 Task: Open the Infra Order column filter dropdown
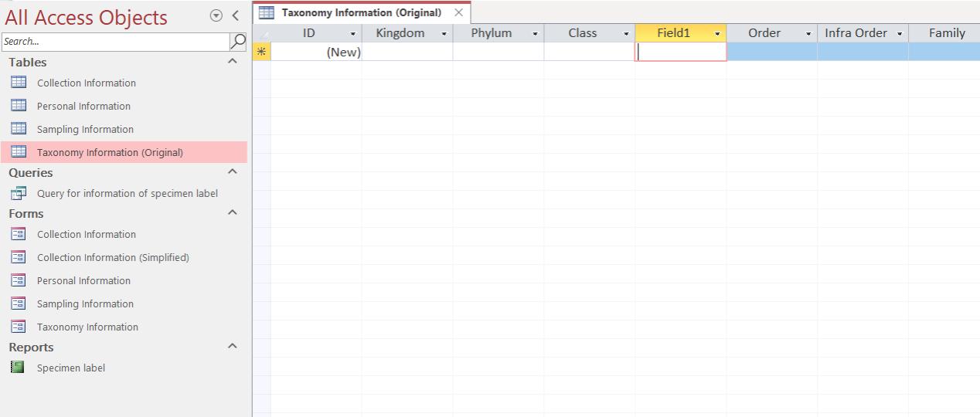coord(900,34)
